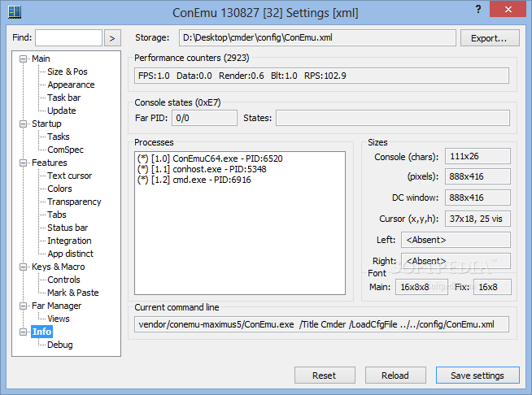
Task: Open Mark & Paste settings page
Action: [x=73, y=293]
